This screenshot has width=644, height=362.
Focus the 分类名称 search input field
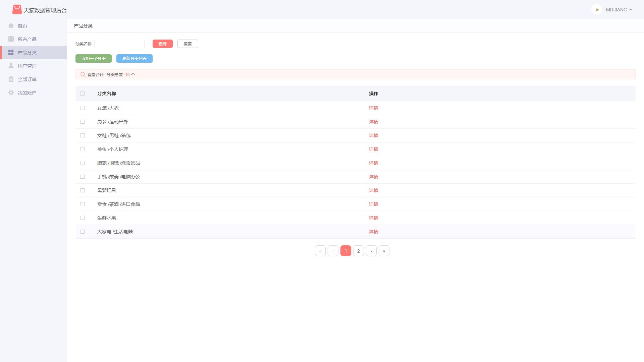(119, 44)
